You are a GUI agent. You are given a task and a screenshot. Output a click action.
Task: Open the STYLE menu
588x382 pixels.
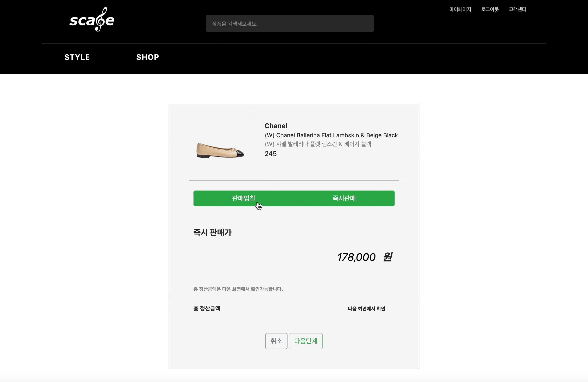point(77,57)
